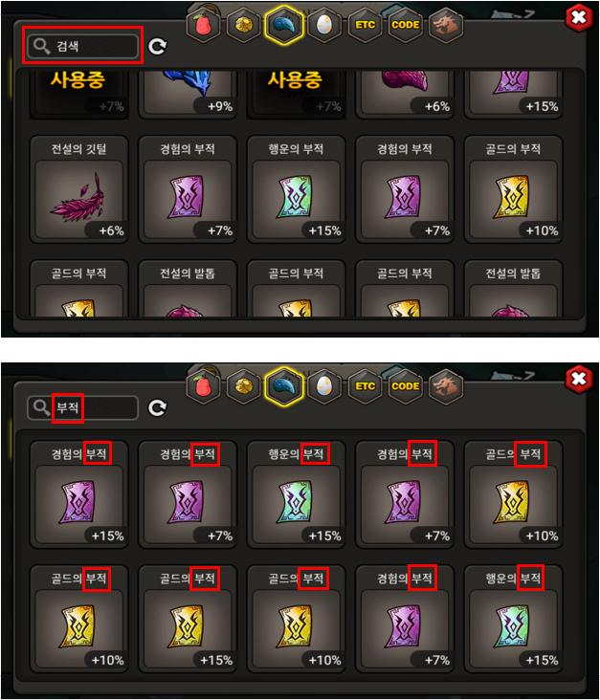
Task: Select the 경험의 부적 charm showing +15%
Action: 78,494
